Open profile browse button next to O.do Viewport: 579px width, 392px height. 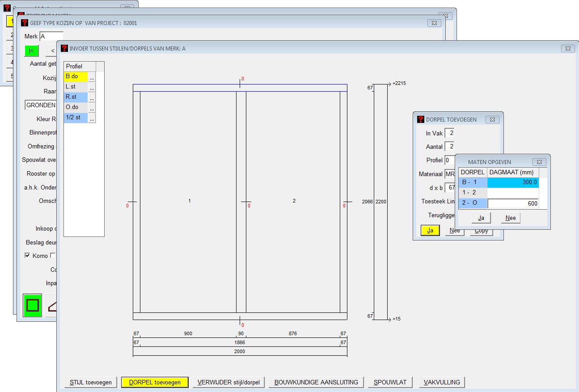tap(92, 108)
